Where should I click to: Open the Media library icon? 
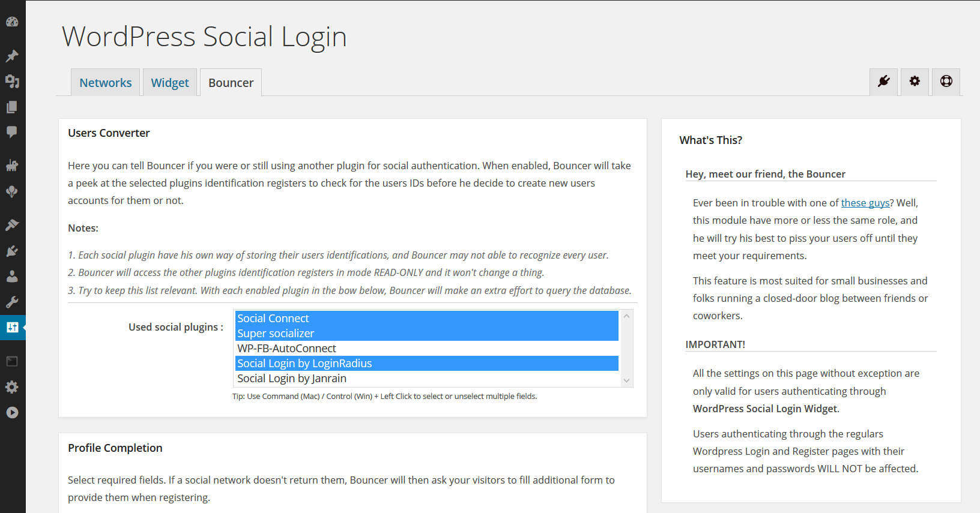click(x=12, y=81)
